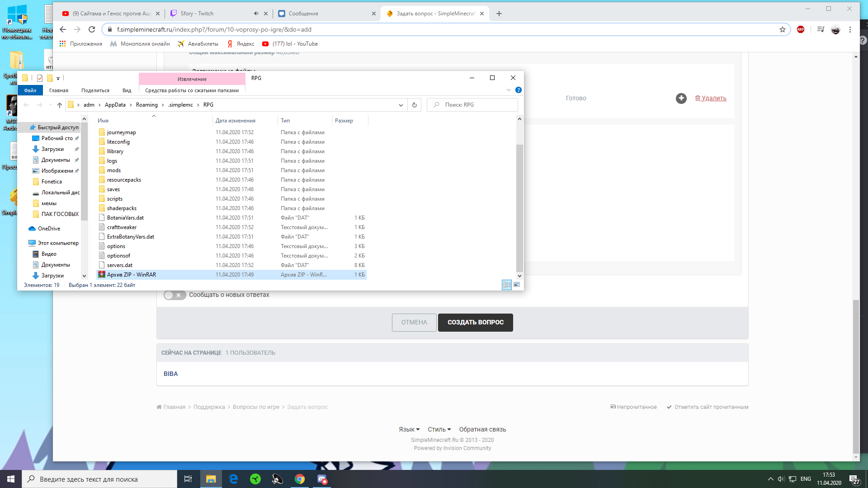868x488 pixels.
Task: Open Chrome from the taskbar
Action: [300, 479]
